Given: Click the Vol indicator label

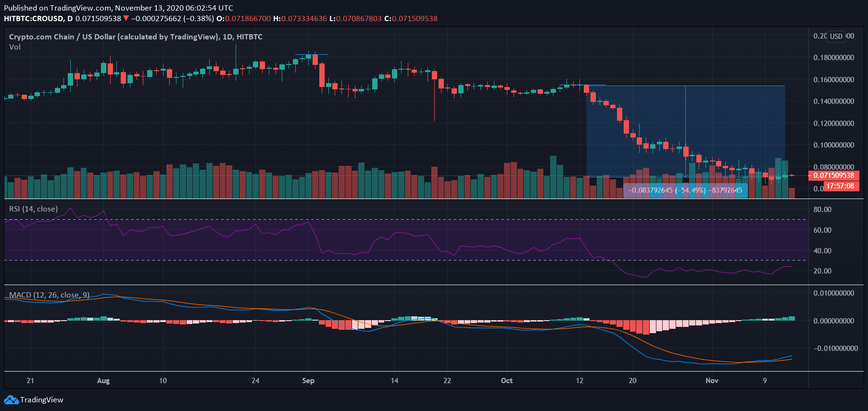Looking at the screenshot, I should (x=15, y=47).
